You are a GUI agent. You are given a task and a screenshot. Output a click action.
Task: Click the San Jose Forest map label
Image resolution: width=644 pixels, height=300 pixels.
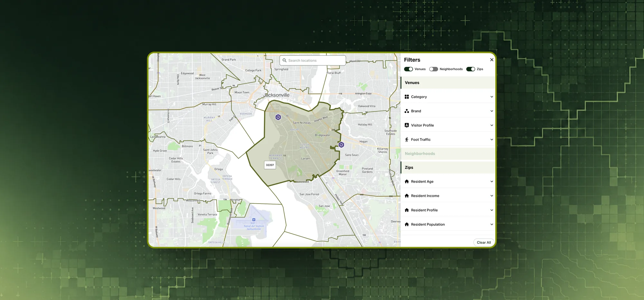click(309, 194)
